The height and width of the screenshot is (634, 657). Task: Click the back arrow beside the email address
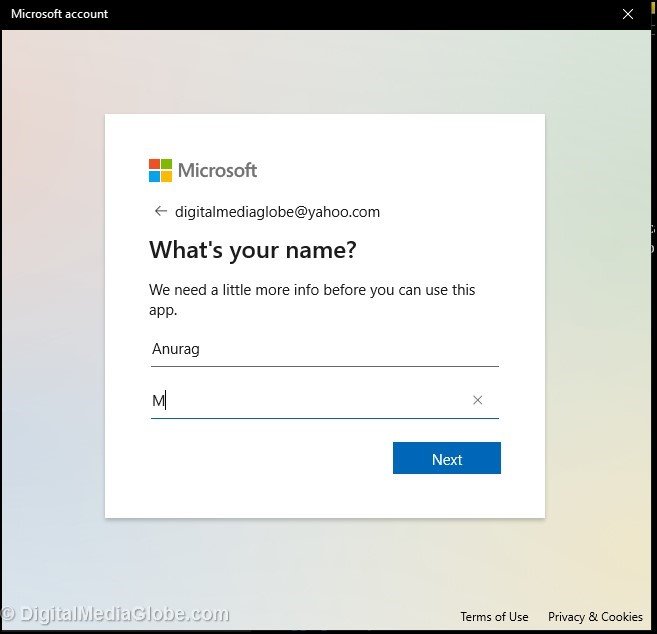[x=160, y=211]
